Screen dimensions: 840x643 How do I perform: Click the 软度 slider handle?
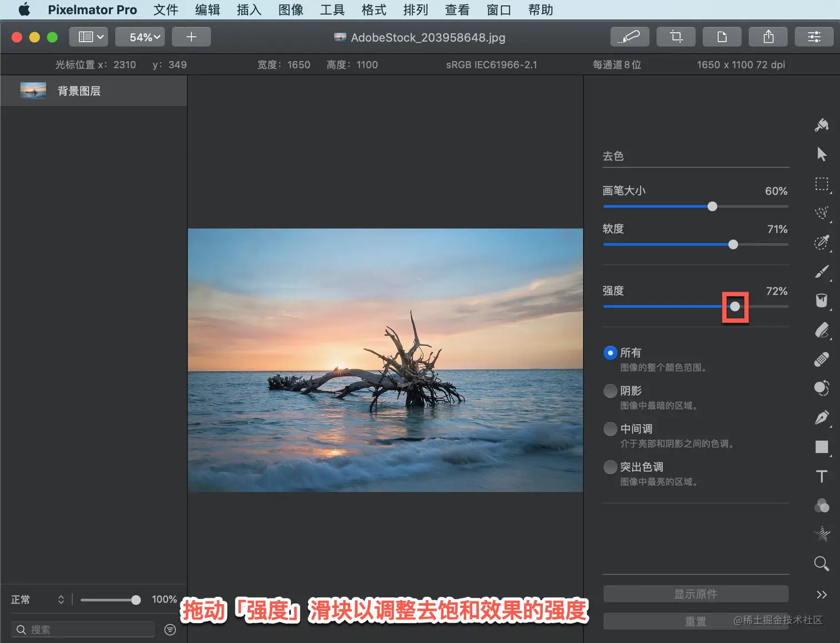click(733, 244)
